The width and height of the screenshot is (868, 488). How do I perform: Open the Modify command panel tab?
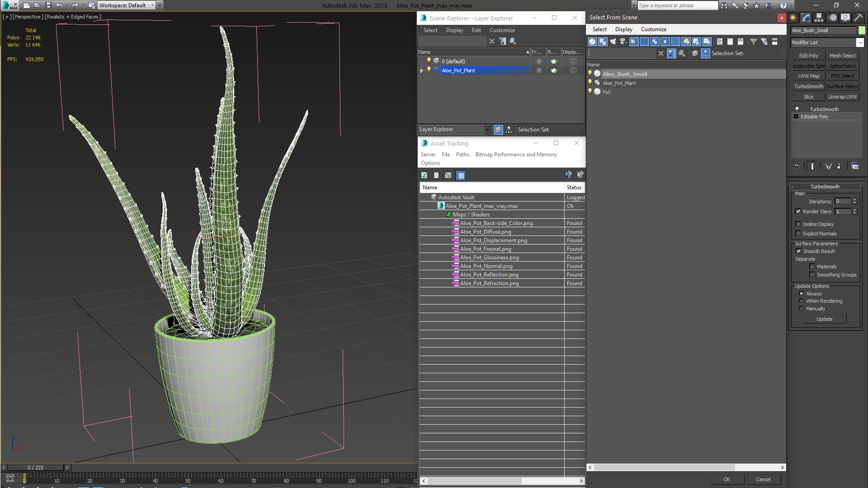(x=806, y=18)
